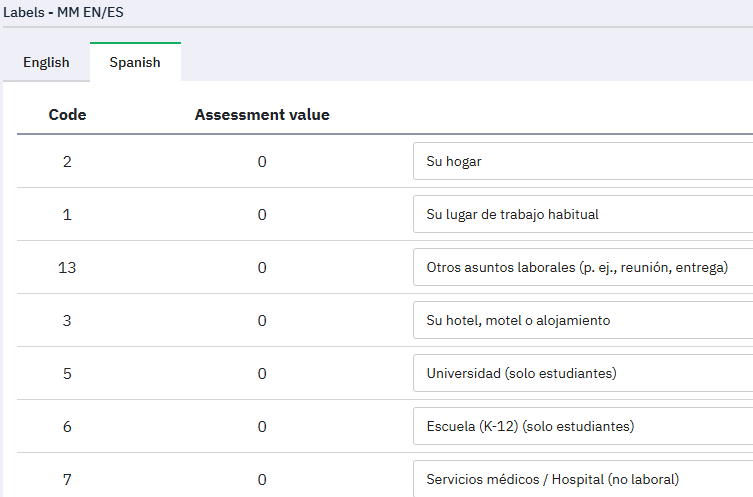
Task: Select assessment value in code 3 row
Action: tap(262, 320)
